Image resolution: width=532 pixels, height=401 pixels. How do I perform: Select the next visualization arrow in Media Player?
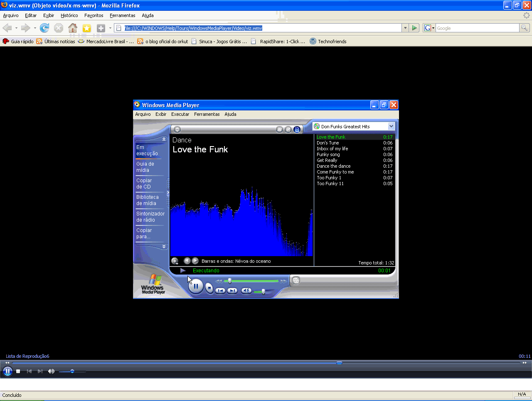[x=195, y=261]
